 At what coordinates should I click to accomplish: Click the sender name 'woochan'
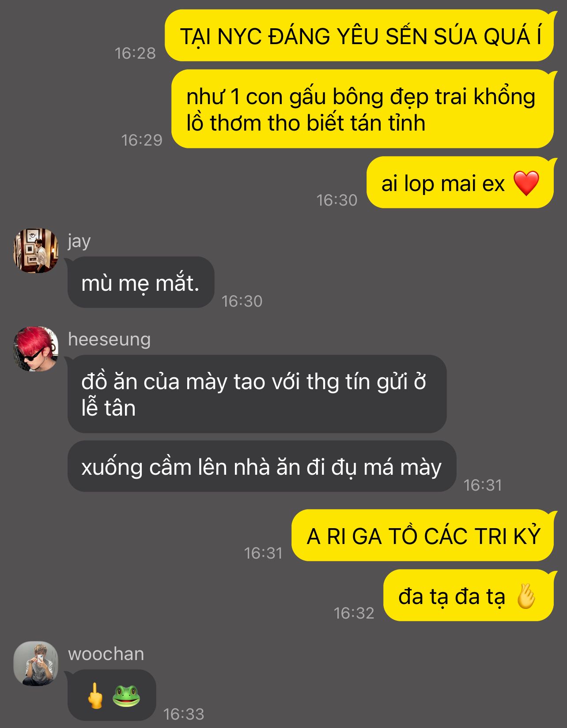click(106, 654)
